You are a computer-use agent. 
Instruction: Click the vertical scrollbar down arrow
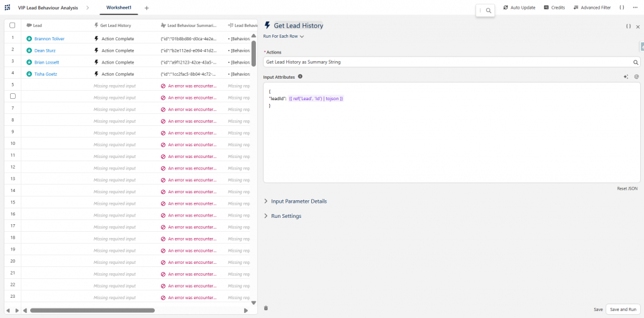pos(253,303)
